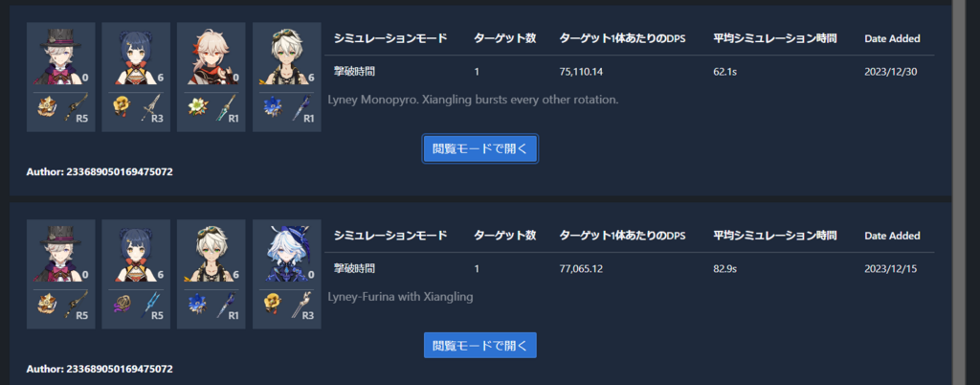
Task: Click ターゲット1体あたりのDPS header in second entry
Action: pos(622,236)
